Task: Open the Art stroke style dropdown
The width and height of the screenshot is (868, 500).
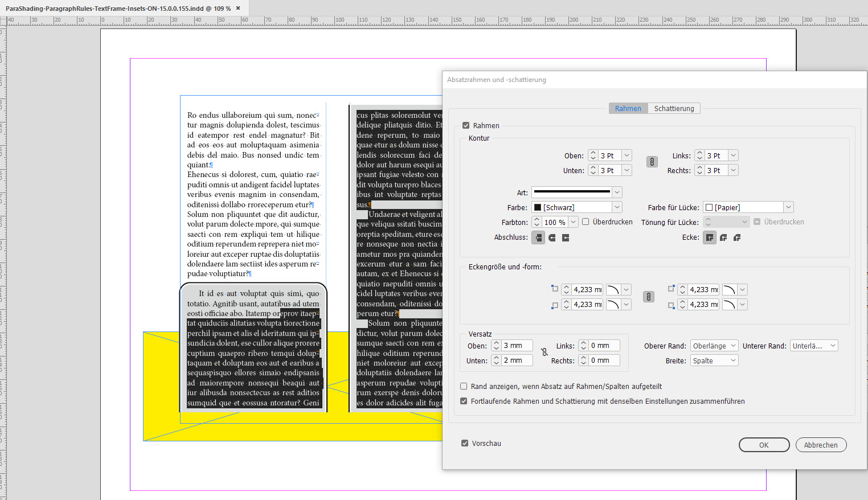Action: (616, 192)
